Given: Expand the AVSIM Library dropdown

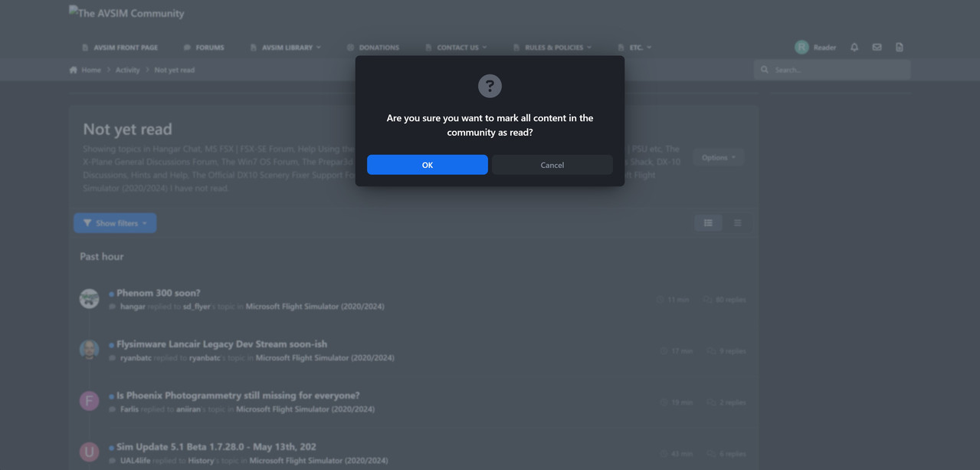Looking at the screenshot, I should tap(286, 48).
